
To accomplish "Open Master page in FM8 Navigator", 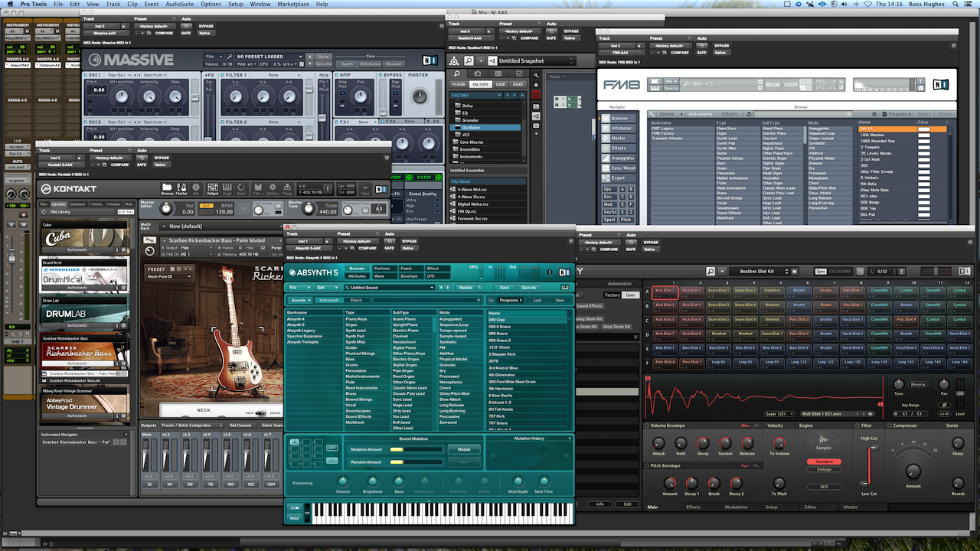I will pos(619,139).
